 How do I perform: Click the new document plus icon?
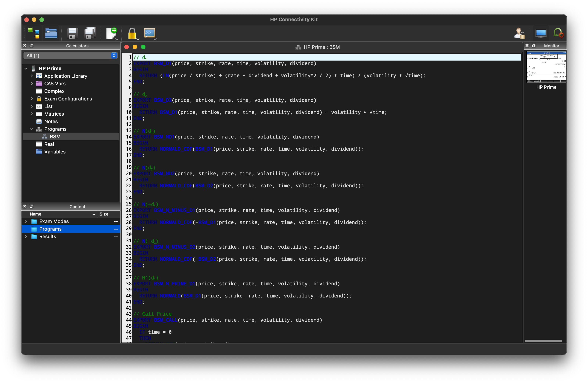pos(111,33)
